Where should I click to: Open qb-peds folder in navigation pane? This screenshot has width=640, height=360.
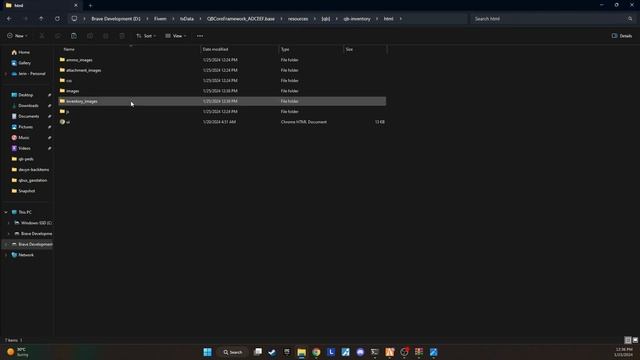26,159
